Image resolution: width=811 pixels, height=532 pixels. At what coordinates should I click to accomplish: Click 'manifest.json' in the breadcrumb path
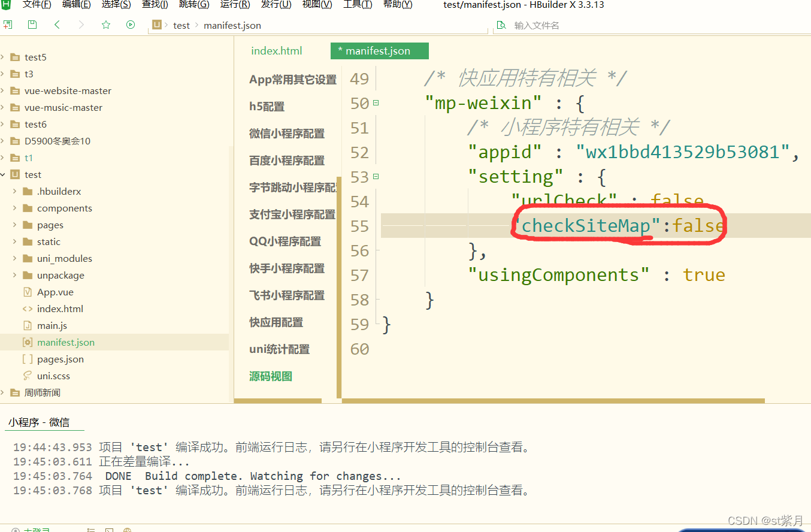point(232,25)
